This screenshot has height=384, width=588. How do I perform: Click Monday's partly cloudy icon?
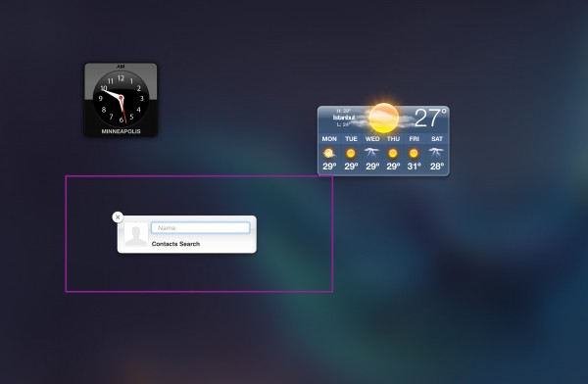pyautogui.click(x=329, y=154)
